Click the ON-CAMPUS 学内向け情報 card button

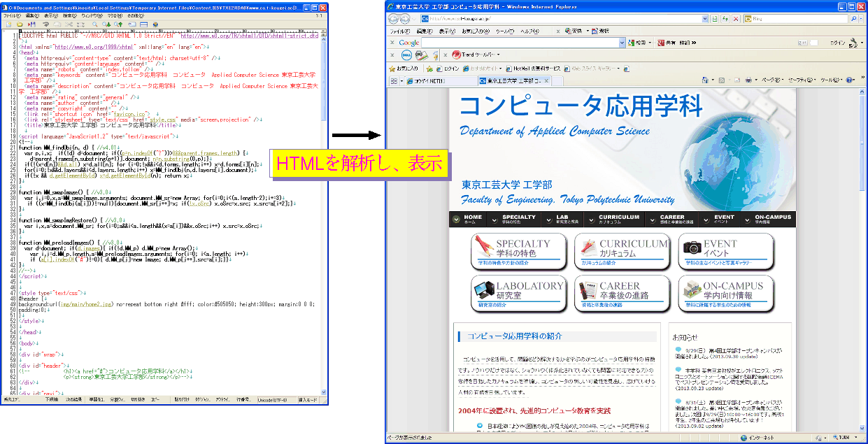tap(726, 294)
